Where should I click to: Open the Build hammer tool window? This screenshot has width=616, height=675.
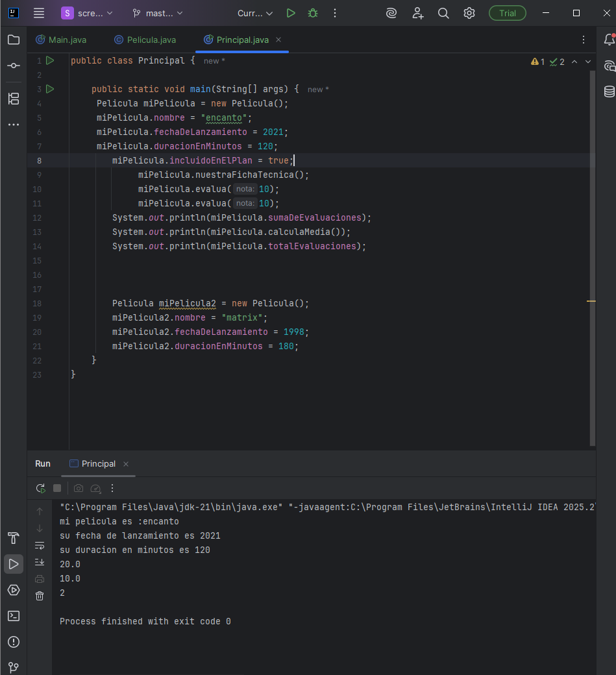coord(14,538)
